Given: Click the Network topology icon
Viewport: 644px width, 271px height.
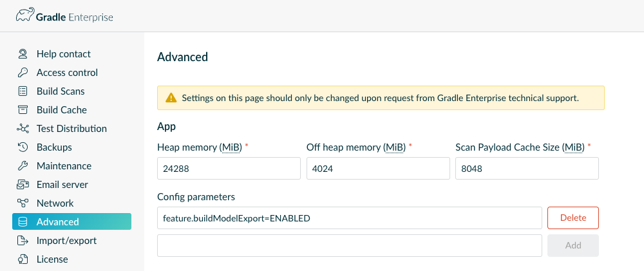Looking at the screenshot, I should pyautogui.click(x=23, y=203).
